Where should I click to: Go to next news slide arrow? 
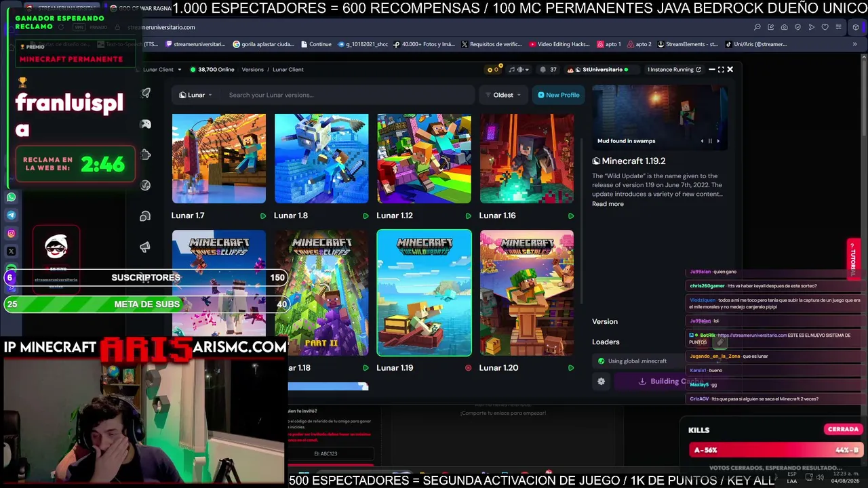[x=718, y=141]
